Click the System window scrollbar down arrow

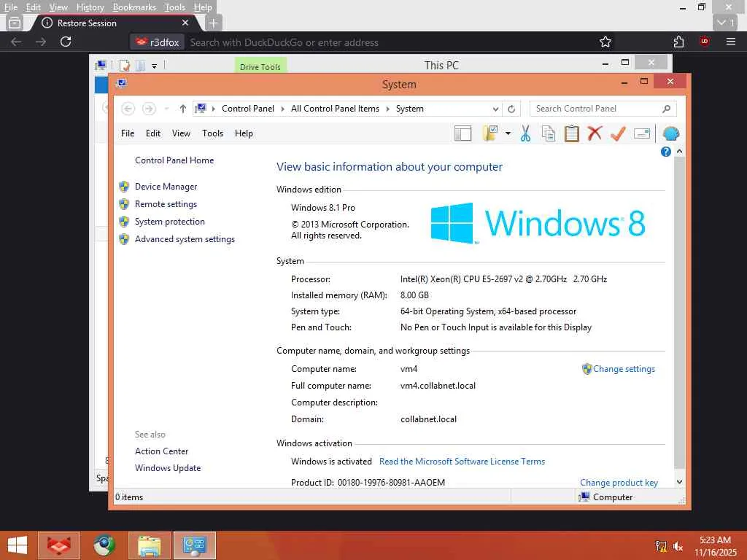pos(679,482)
